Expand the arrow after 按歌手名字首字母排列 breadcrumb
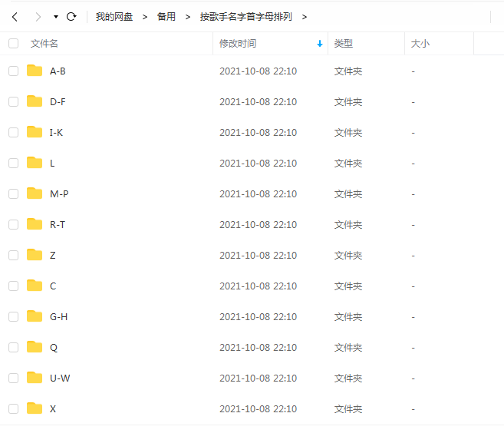The height and width of the screenshot is (433, 504). click(x=305, y=17)
